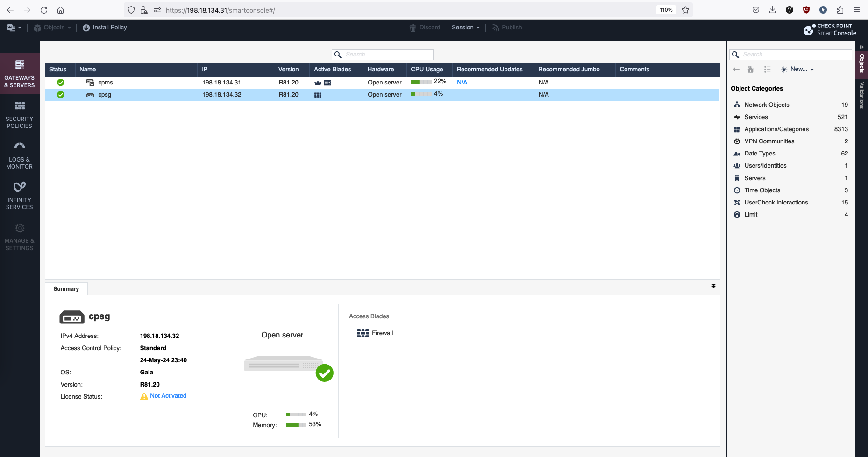Open Gateways & Servers view
Screen dimensions: 868x457
[20, 74]
